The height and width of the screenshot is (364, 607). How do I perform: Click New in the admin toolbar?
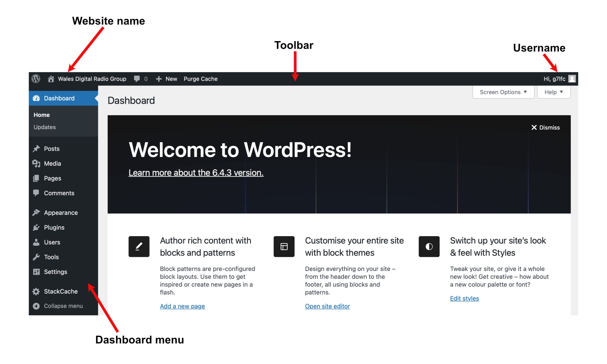[171, 79]
